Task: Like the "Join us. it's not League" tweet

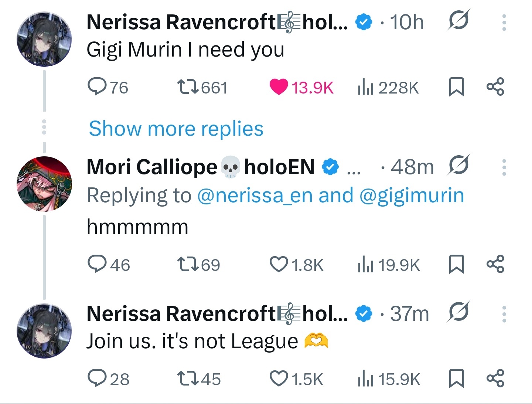Action: pos(279,378)
